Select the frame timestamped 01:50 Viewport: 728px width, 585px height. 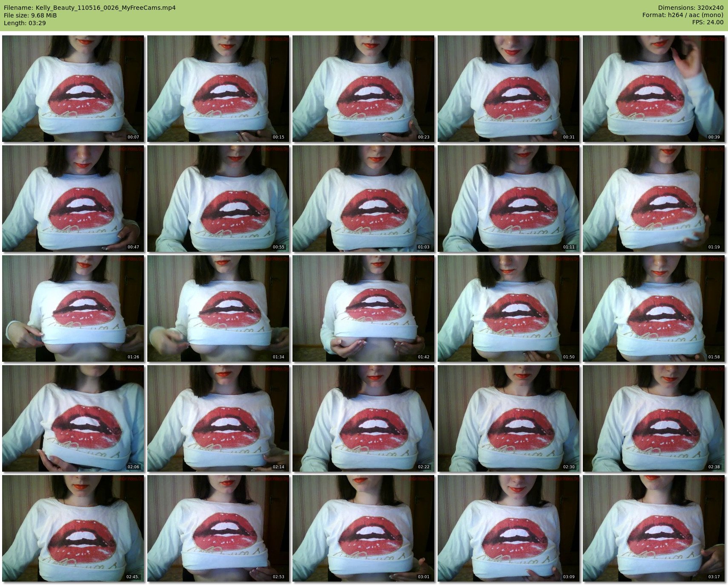click(508, 308)
